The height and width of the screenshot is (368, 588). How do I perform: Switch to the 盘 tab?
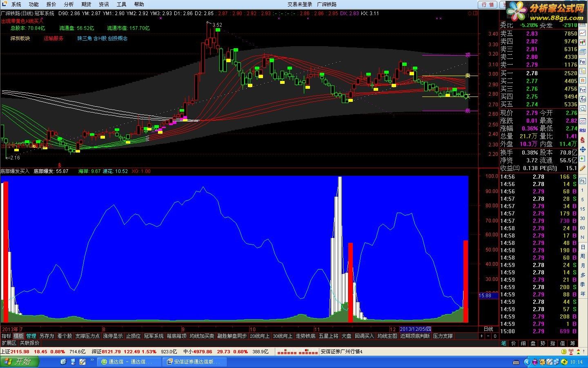coord(533,343)
